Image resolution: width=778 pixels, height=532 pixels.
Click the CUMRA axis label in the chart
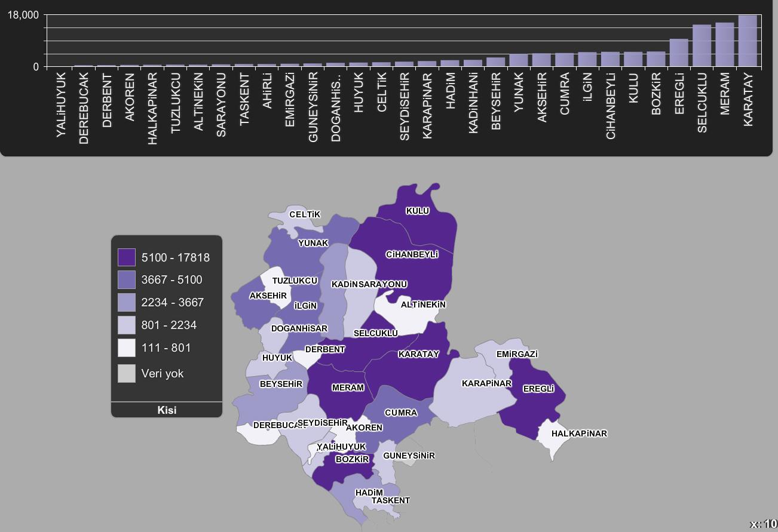(565, 94)
